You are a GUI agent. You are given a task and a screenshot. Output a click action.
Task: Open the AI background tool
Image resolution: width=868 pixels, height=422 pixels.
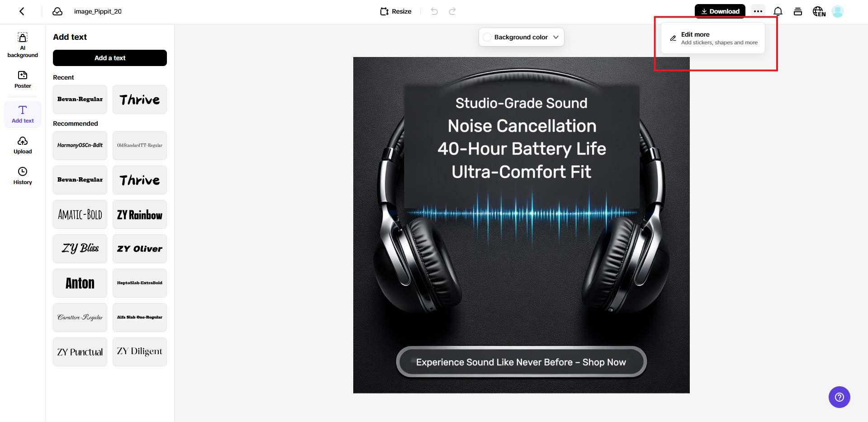[23, 45]
